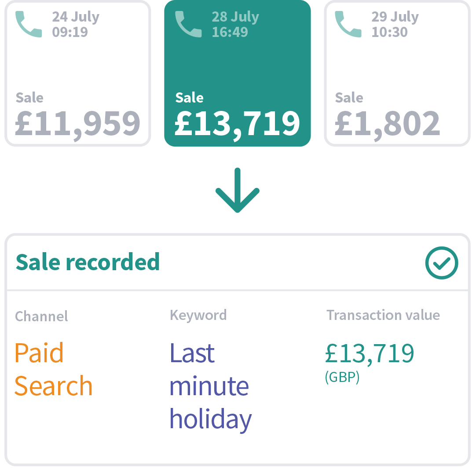
Task: Open the Paid Search channel value
Action: coord(53,369)
